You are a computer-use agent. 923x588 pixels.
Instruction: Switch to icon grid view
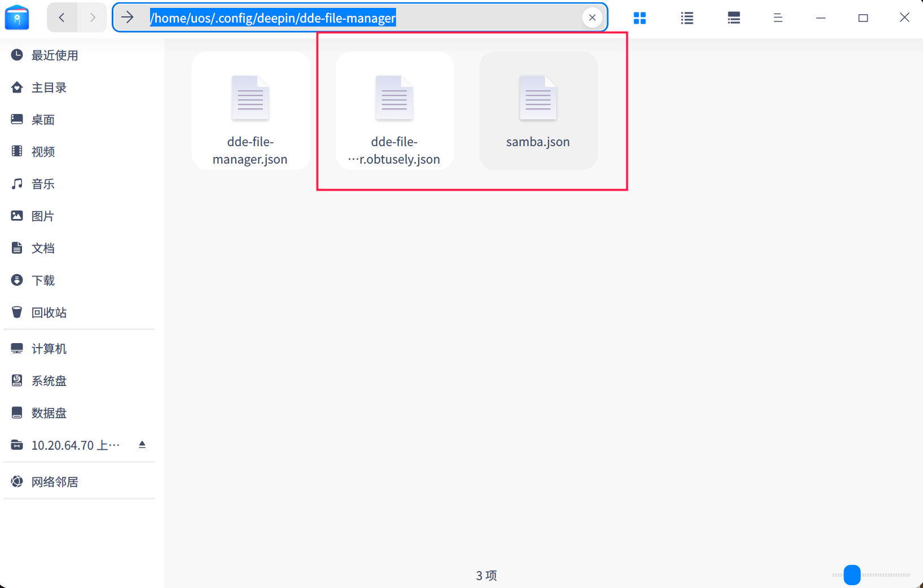coord(640,18)
